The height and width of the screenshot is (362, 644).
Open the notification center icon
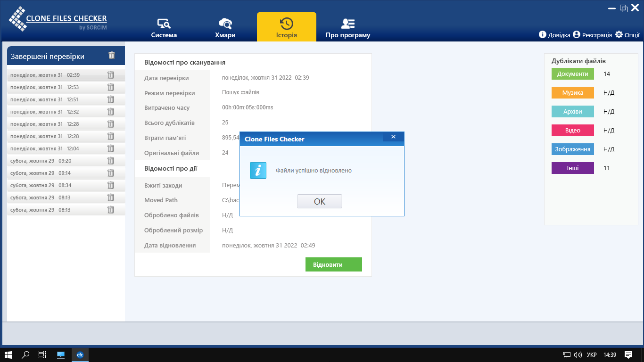(628, 354)
